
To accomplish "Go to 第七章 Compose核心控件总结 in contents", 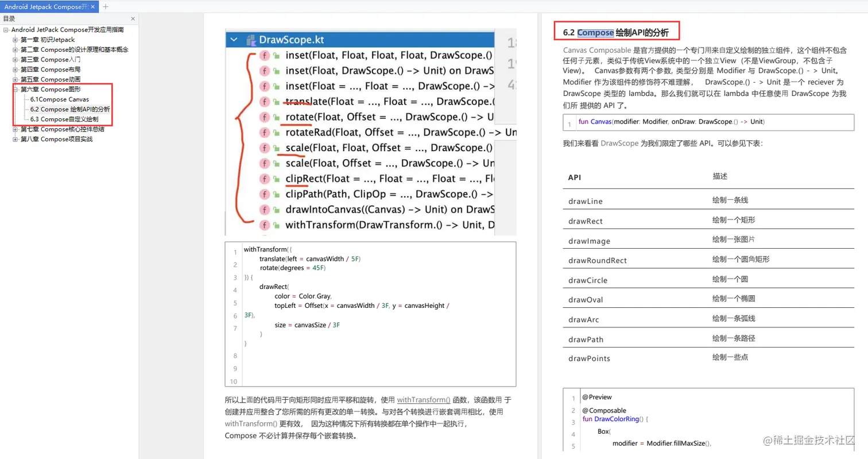I will coord(63,129).
